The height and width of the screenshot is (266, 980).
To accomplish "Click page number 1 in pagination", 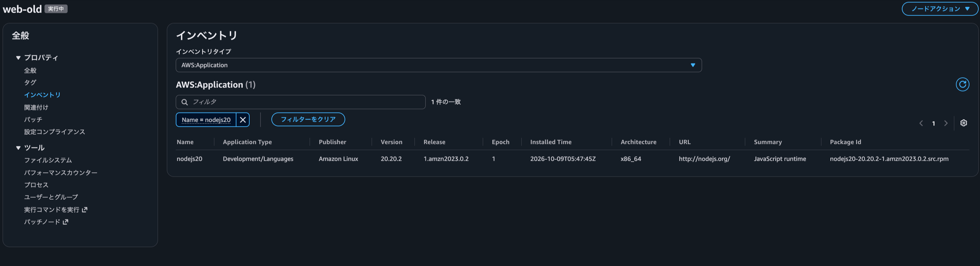I will [x=934, y=123].
